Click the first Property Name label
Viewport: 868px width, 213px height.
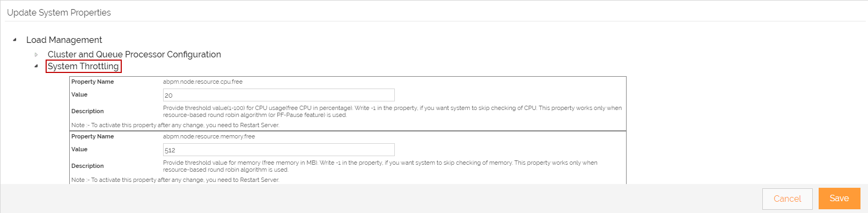point(93,82)
